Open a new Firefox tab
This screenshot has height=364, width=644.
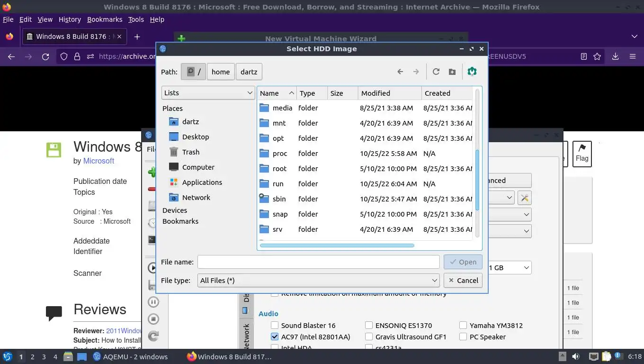pos(137,36)
